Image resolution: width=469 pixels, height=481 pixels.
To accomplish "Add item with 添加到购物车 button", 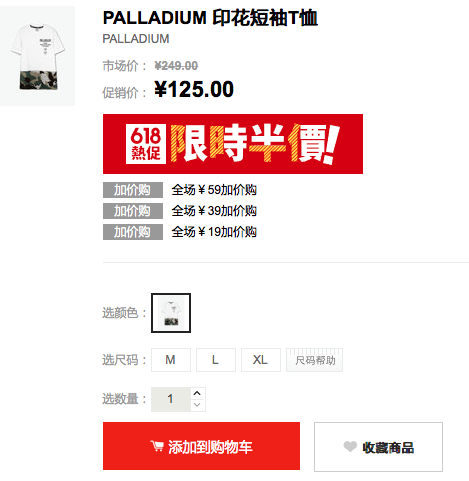I will click(x=201, y=446).
